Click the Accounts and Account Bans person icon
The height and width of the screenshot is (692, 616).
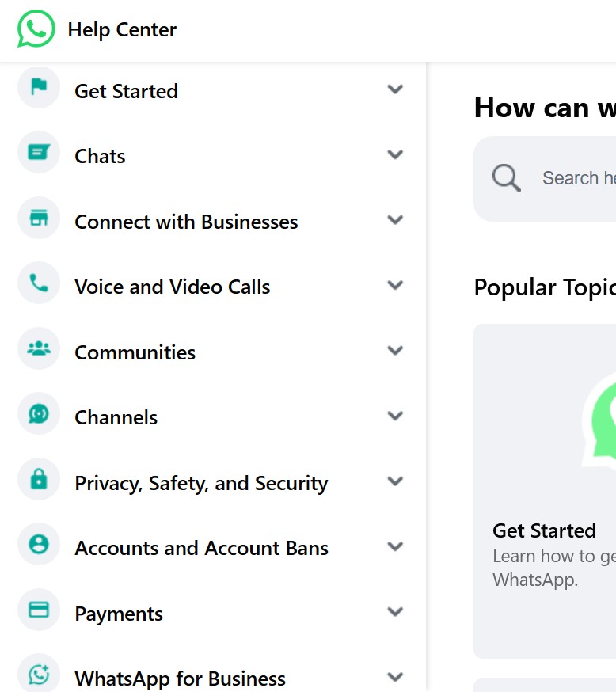pos(39,545)
